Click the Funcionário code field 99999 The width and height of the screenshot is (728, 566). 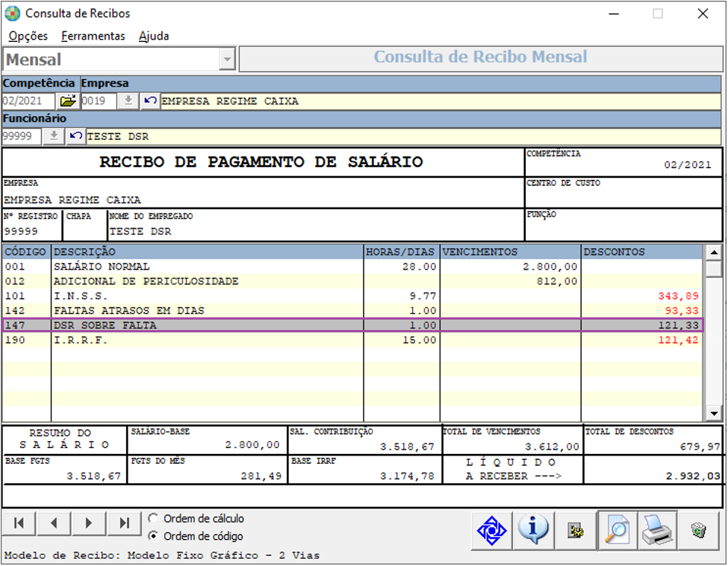22,136
